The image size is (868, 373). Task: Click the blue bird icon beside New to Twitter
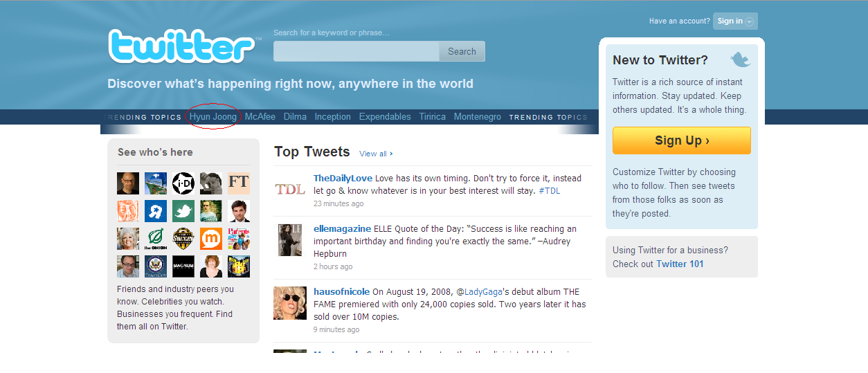click(x=740, y=60)
